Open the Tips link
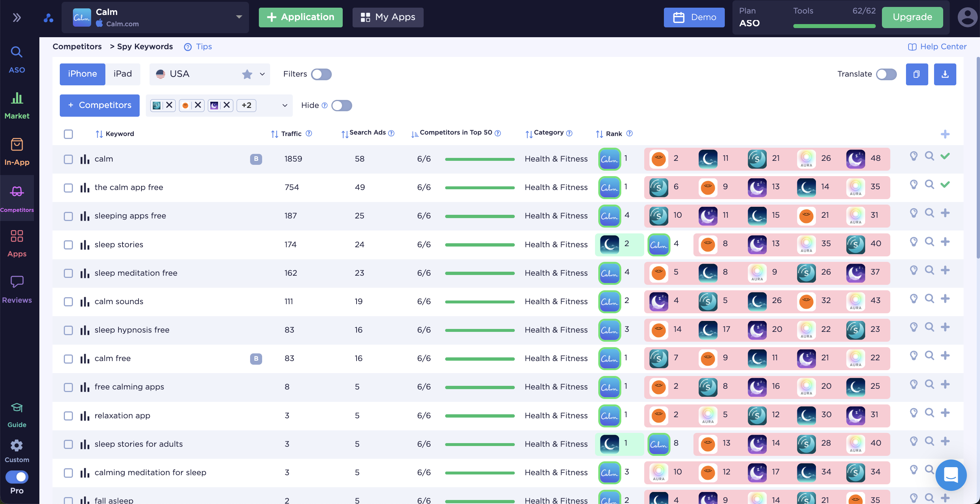Screen dimensions: 980x504 tap(198, 46)
